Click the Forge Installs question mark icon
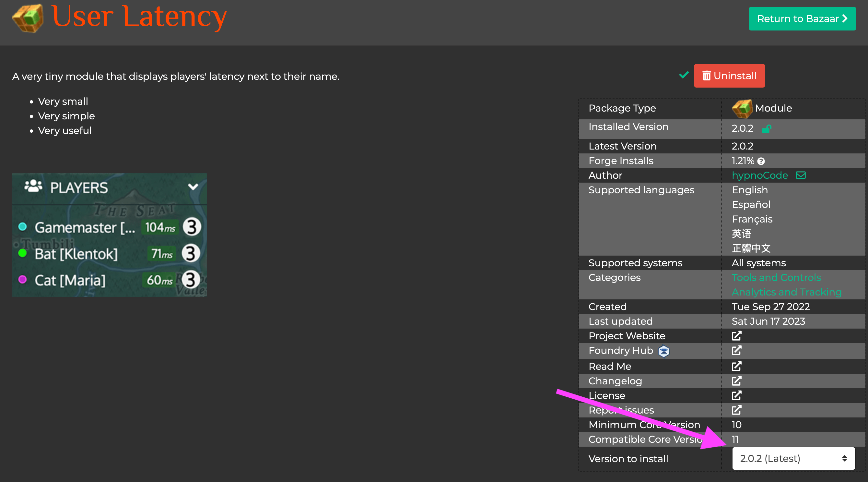 coord(761,161)
